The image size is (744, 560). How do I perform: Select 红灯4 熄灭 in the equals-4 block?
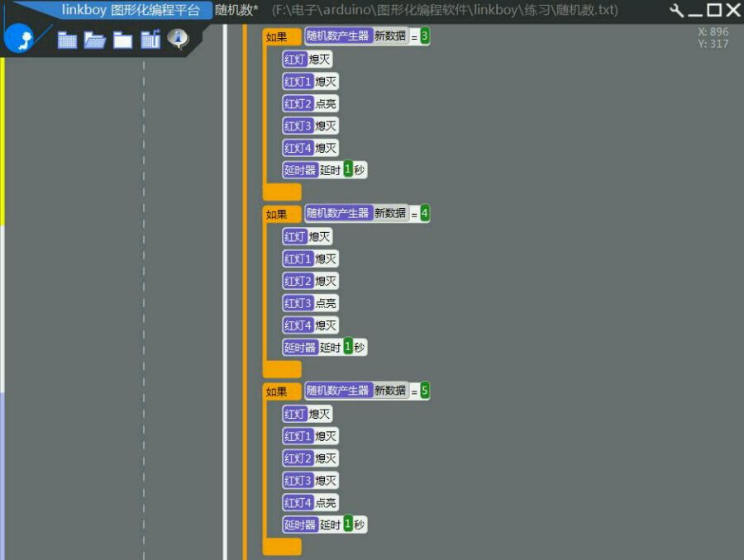[x=310, y=325]
